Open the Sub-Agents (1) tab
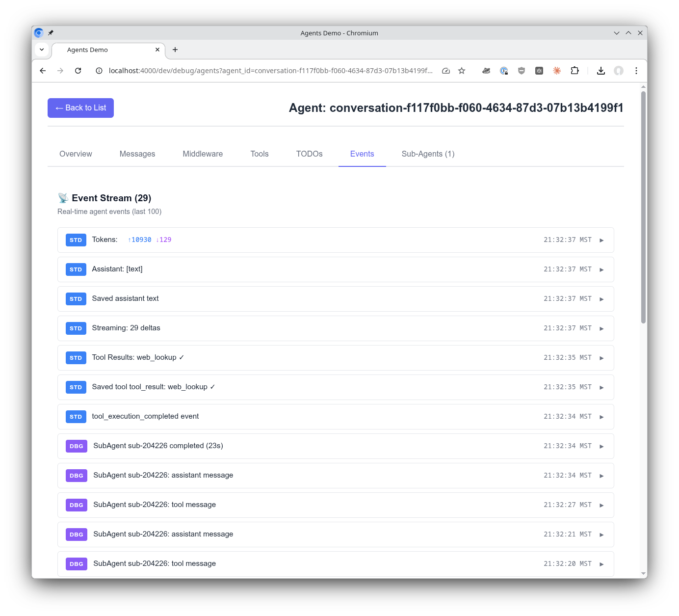 (x=427, y=154)
